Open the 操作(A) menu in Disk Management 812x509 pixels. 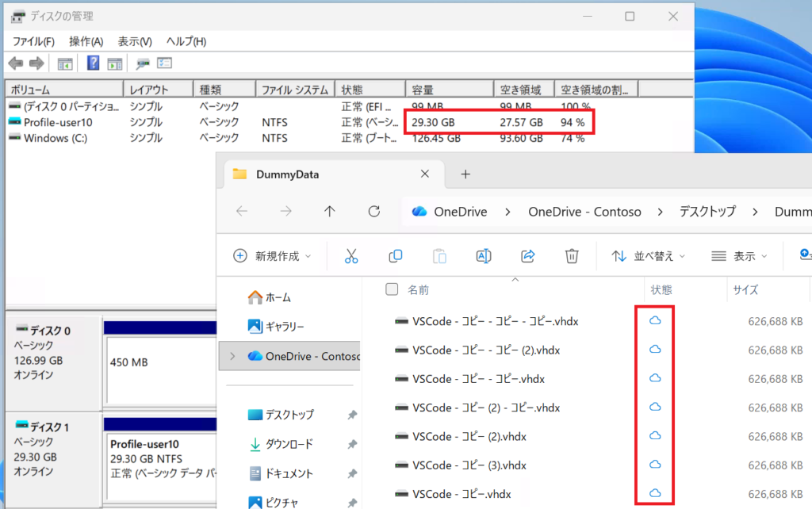[x=86, y=41]
